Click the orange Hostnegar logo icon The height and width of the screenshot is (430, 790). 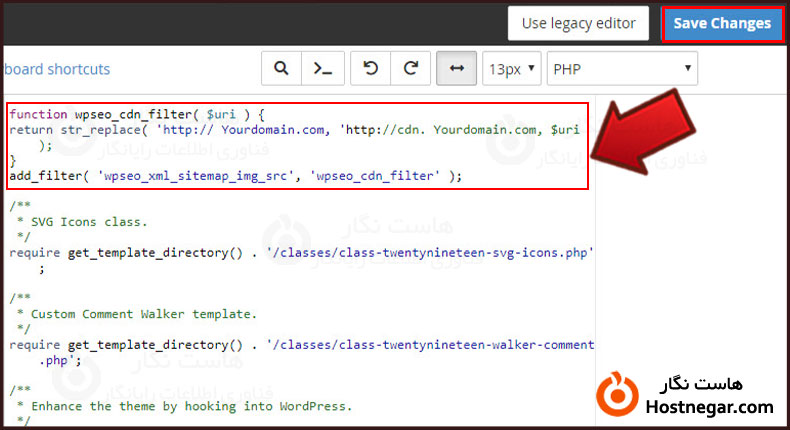tap(613, 393)
